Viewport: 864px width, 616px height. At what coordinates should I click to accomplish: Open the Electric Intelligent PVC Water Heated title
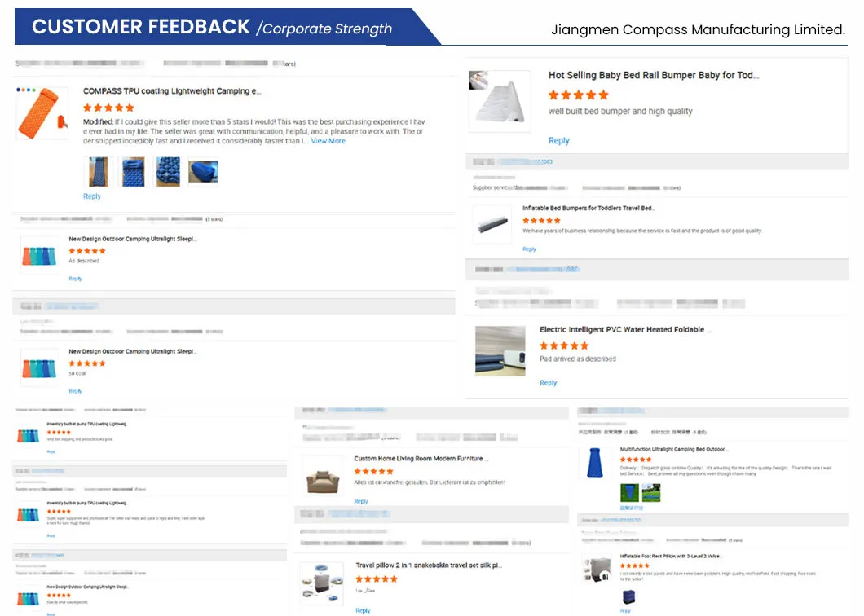click(625, 330)
